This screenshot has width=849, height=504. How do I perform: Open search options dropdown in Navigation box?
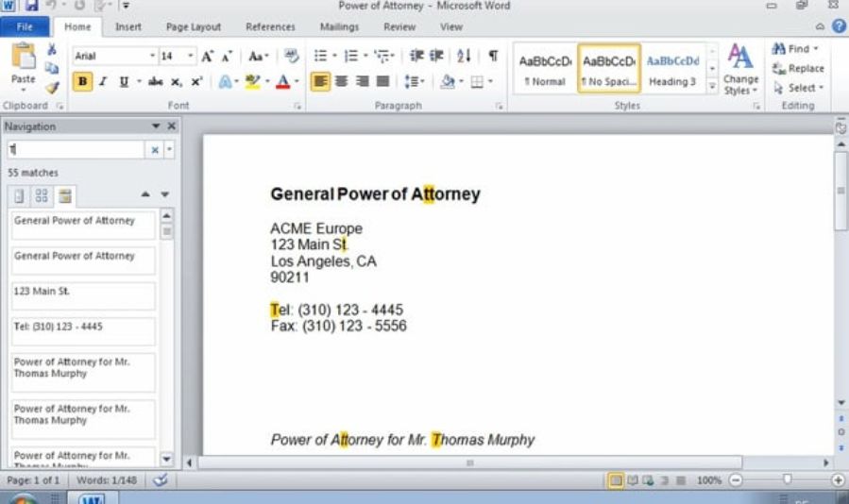[x=169, y=149]
